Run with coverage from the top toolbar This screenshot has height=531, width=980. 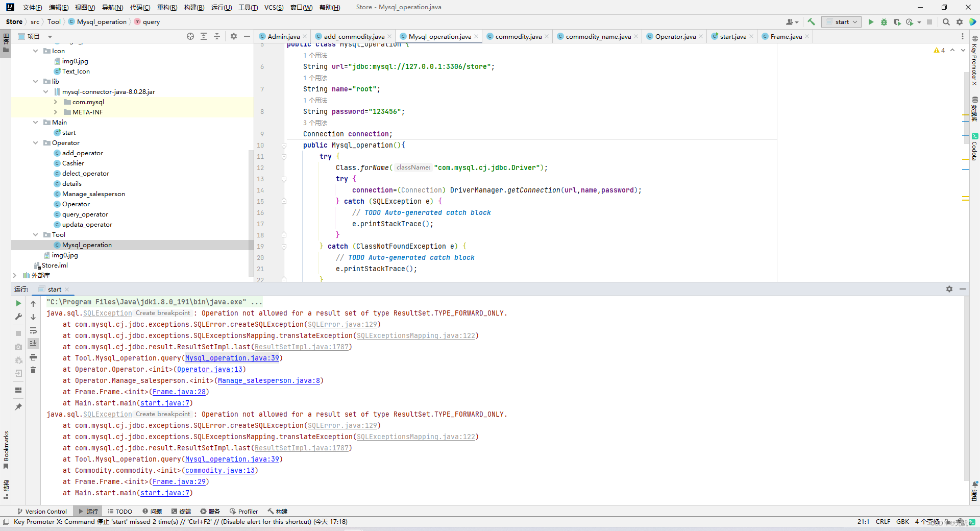click(897, 22)
